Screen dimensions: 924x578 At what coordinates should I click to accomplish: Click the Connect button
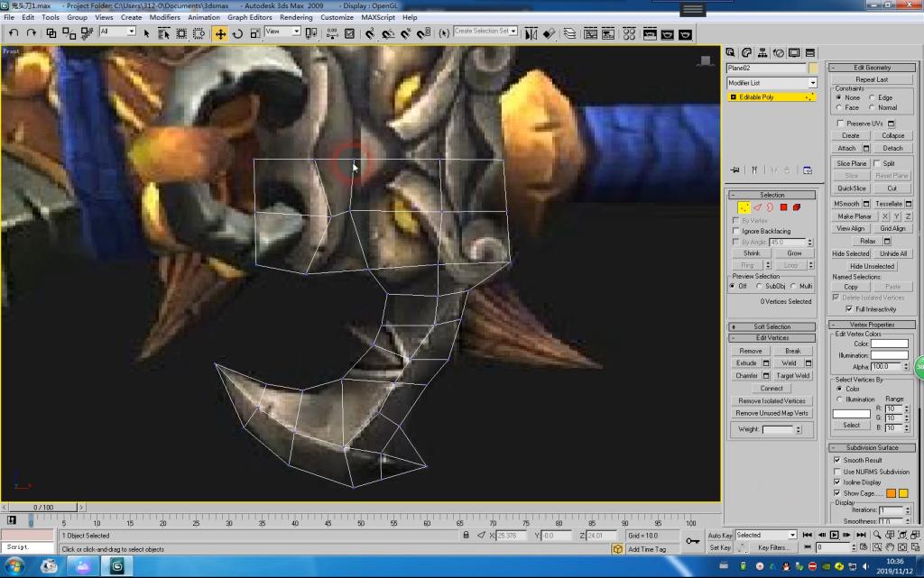tap(772, 389)
